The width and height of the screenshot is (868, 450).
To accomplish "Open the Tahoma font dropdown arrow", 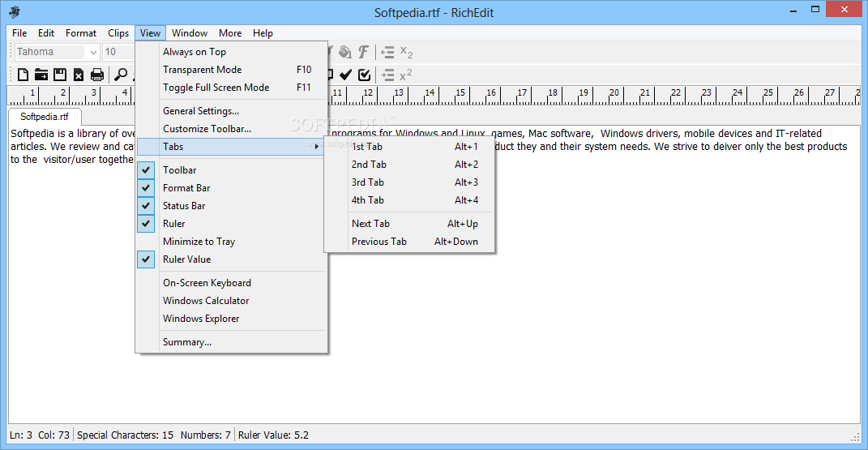I will click(93, 52).
